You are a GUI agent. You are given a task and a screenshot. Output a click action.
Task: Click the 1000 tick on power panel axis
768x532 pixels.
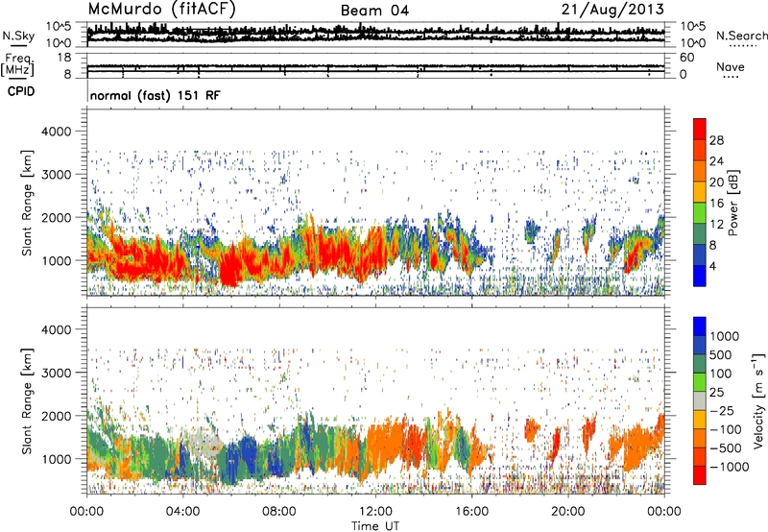[56, 260]
